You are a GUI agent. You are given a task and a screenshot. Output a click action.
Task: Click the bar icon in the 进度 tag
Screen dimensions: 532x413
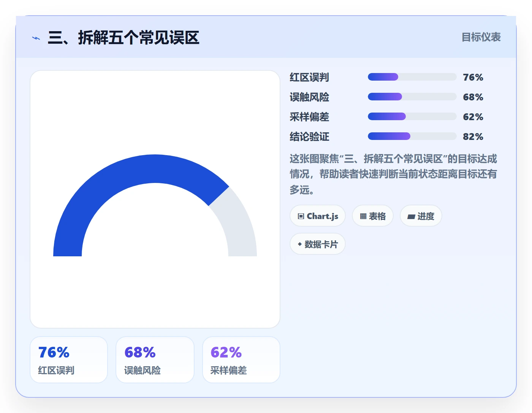click(411, 217)
